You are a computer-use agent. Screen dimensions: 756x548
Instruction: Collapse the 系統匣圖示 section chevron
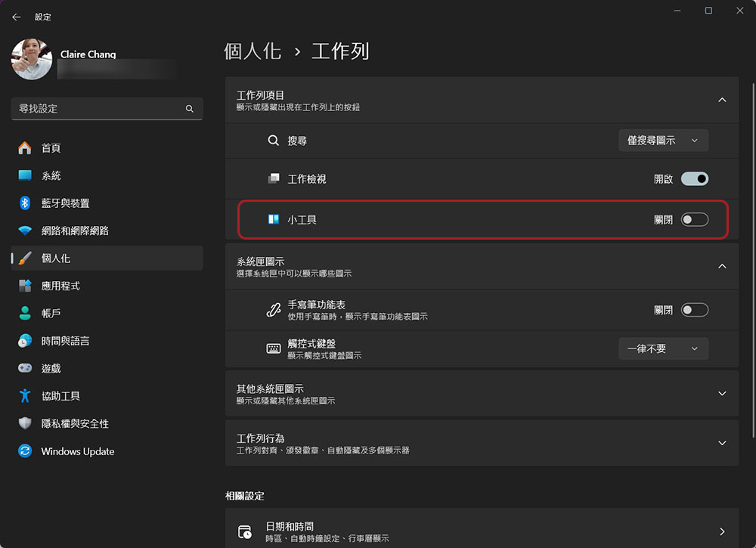click(722, 267)
